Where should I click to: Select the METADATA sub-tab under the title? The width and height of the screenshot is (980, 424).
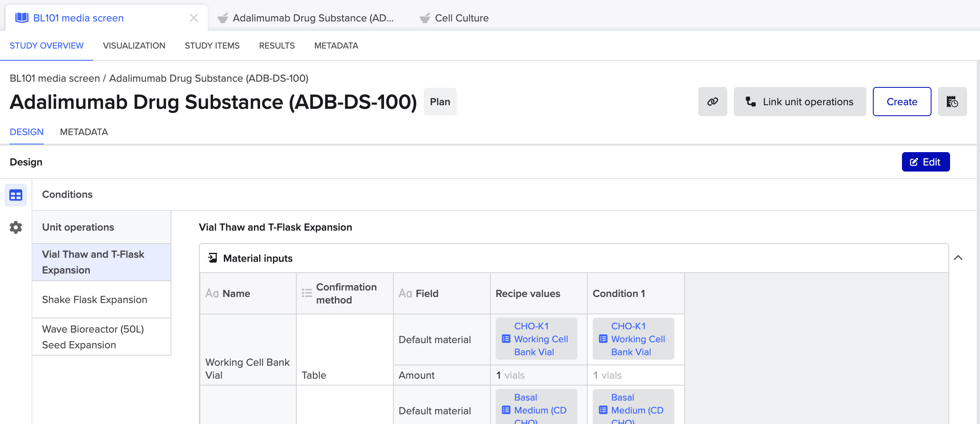(84, 132)
